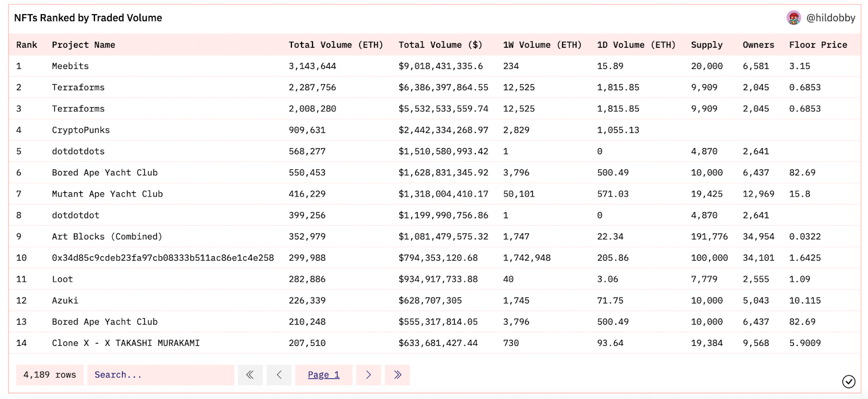Select Clone X - X TAKASHI MURAKAMI name
The image size is (868, 399).
tap(126, 343)
